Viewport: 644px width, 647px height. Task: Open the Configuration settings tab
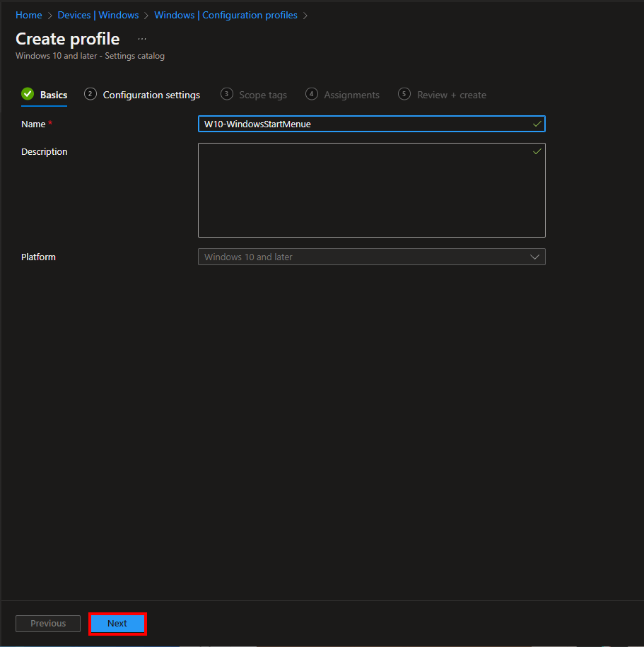[151, 95]
